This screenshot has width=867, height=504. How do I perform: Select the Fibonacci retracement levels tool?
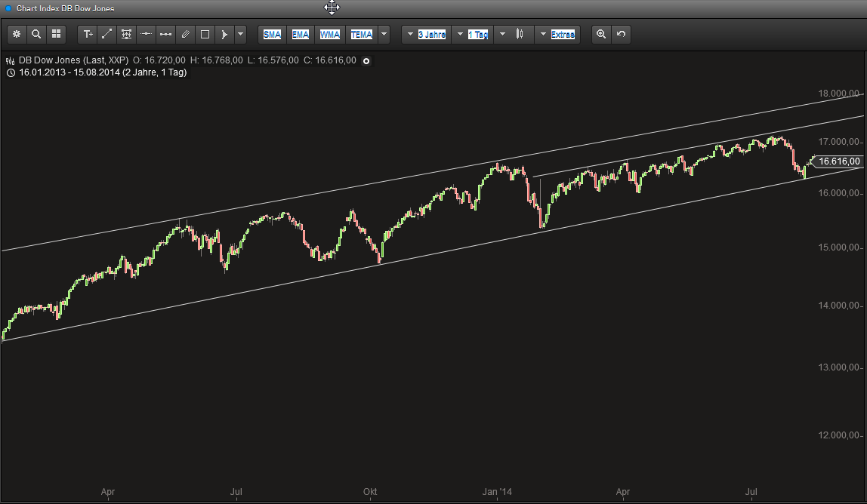(x=126, y=34)
